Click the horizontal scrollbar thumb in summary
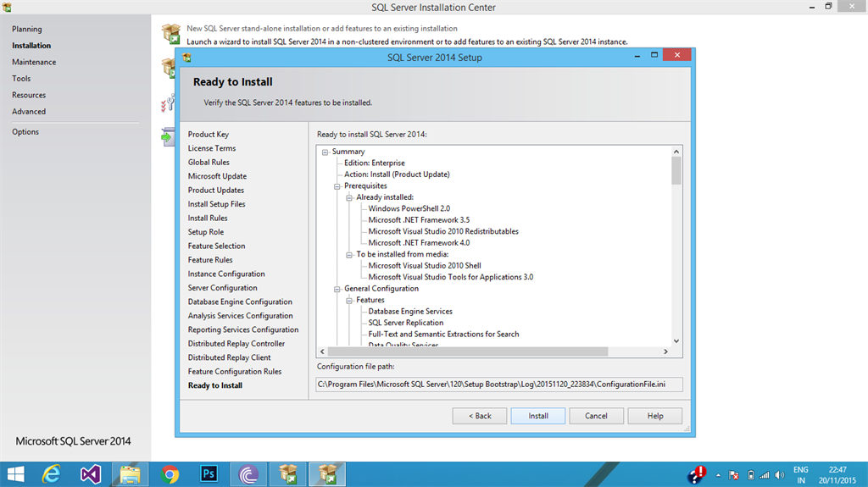The height and width of the screenshot is (487, 868). pyautogui.click(x=468, y=351)
